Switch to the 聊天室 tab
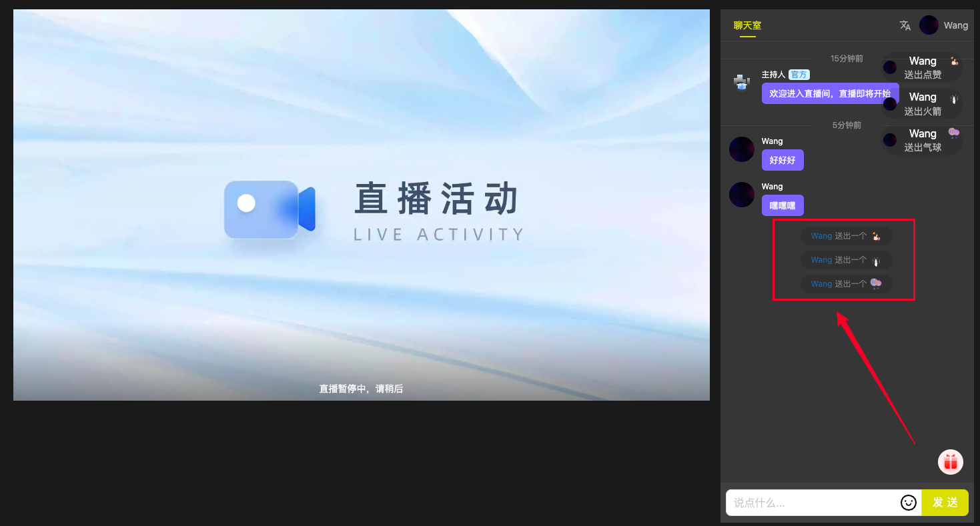The height and width of the screenshot is (526, 980). click(747, 26)
